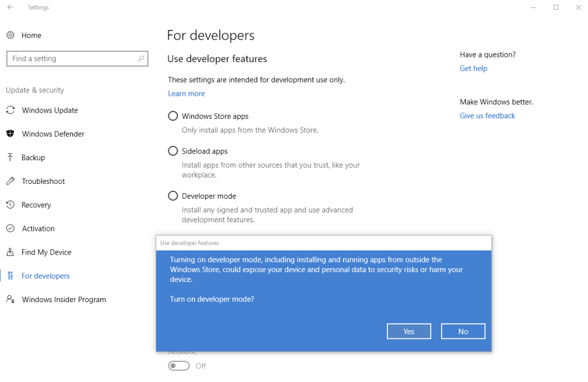Toggle the Off switch below the dialog
Image resolution: width=588 pixels, height=382 pixels.
179,366
